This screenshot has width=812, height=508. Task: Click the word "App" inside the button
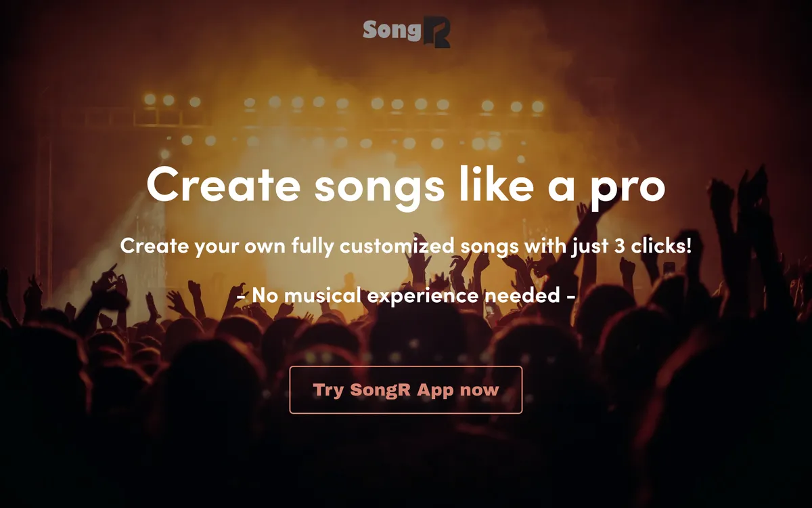pyautogui.click(x=435, y=390)
